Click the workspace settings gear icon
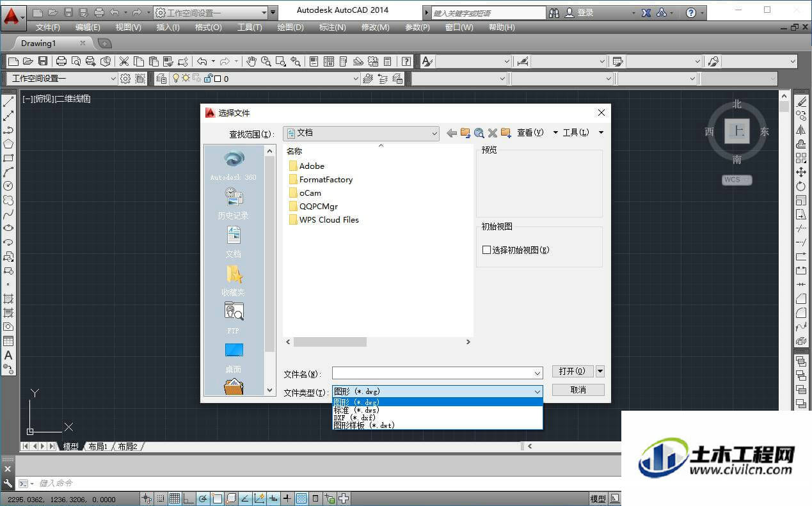 click(125, 79)
